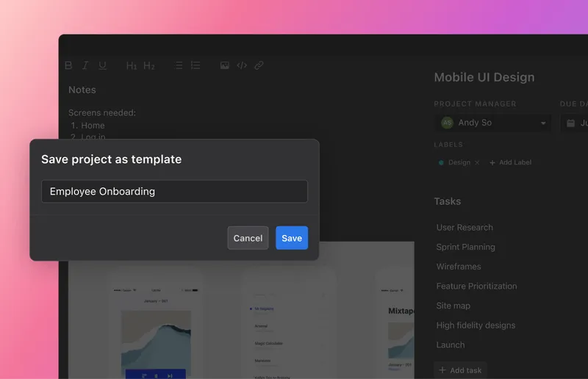Image resolution: width=588 pixels, height=379 pixels.
Task: Toggle italic formatting in the editor toolbar
Action: [x=85, y=65]
